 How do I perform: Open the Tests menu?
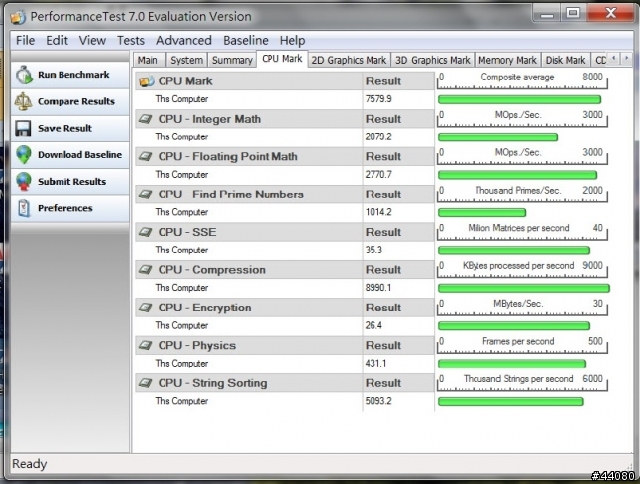pyautogui.click(x=131, y=40)
